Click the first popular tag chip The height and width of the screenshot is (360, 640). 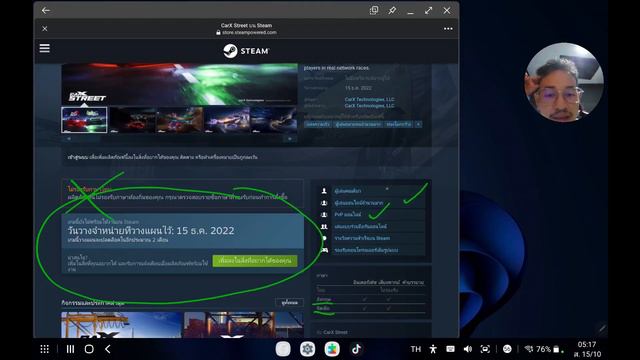pyautogui.click(x=318, y=124)
